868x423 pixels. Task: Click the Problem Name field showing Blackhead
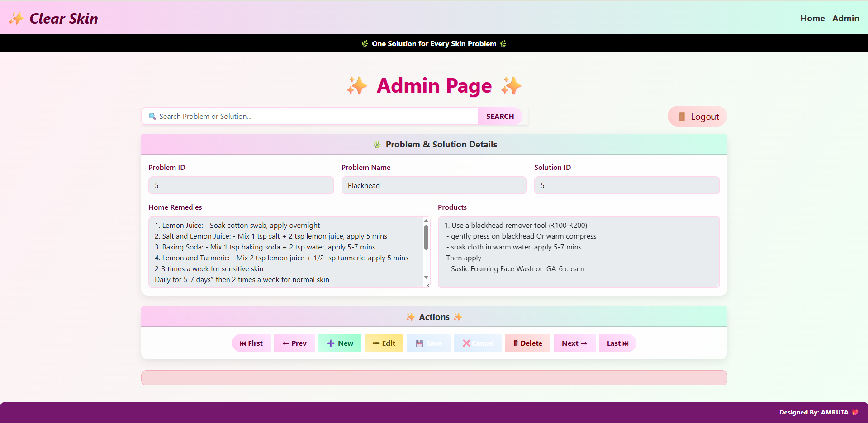434,185
